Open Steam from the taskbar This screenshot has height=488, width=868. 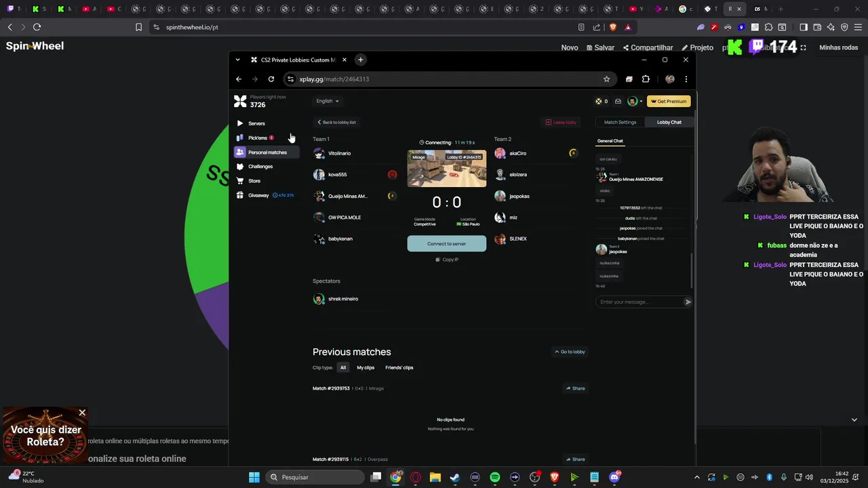tap(455, 477)
